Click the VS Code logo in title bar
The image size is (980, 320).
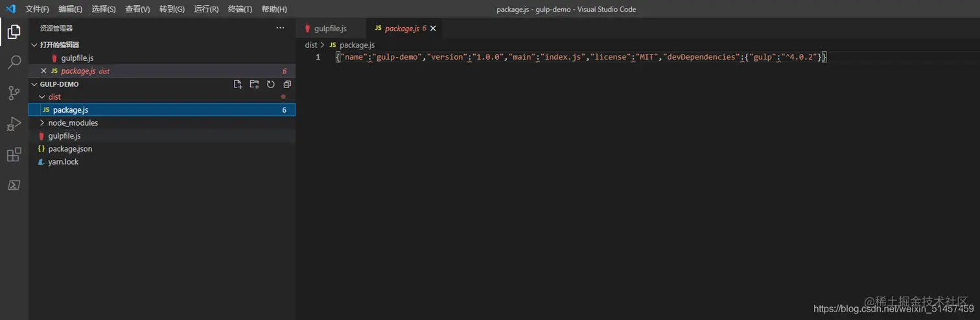(x=10, y=9)
